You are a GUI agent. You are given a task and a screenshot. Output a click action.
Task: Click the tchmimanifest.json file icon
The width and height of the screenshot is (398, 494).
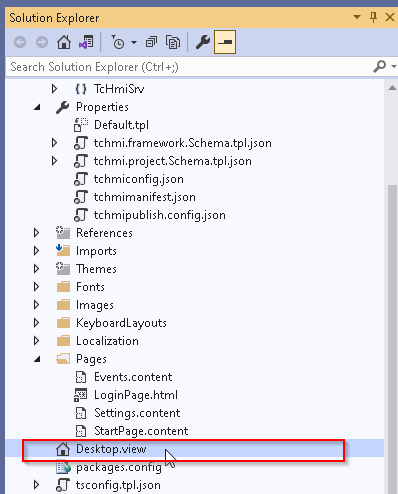(81, 197)
